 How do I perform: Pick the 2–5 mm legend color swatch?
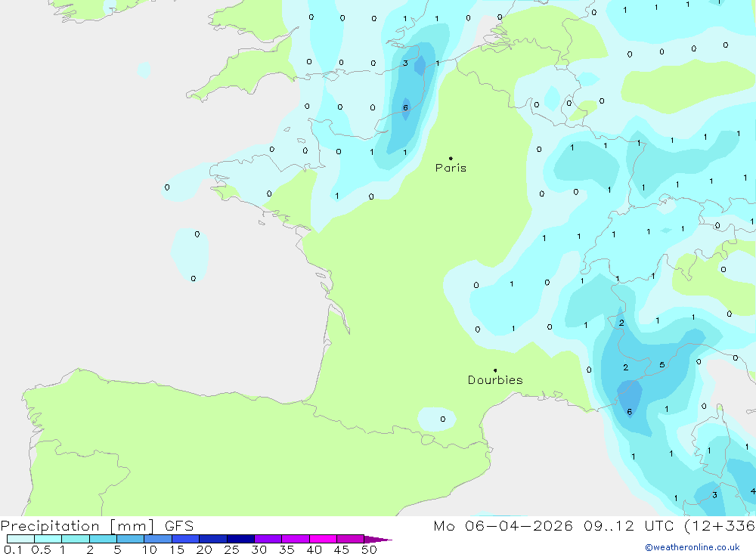tap(103, 539)
